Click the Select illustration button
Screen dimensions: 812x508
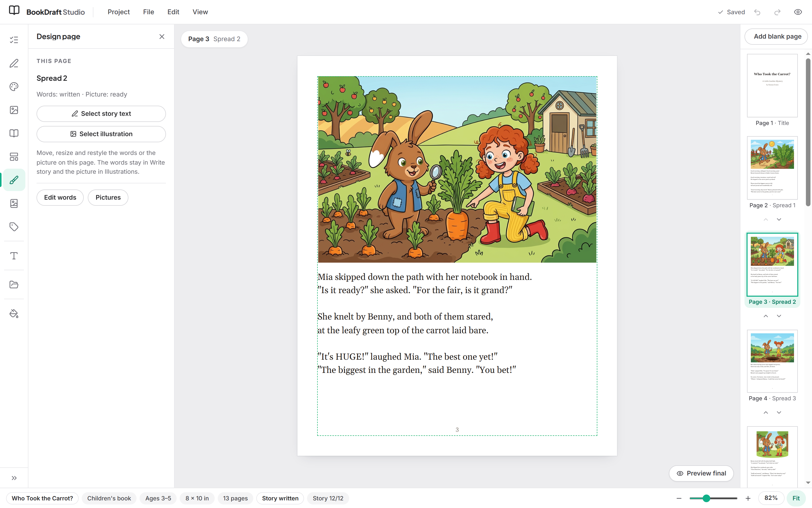101,134
